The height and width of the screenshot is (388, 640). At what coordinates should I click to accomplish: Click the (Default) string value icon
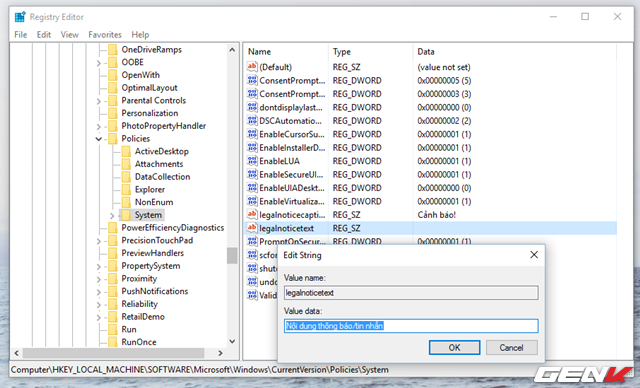click(x=252, y=67)
